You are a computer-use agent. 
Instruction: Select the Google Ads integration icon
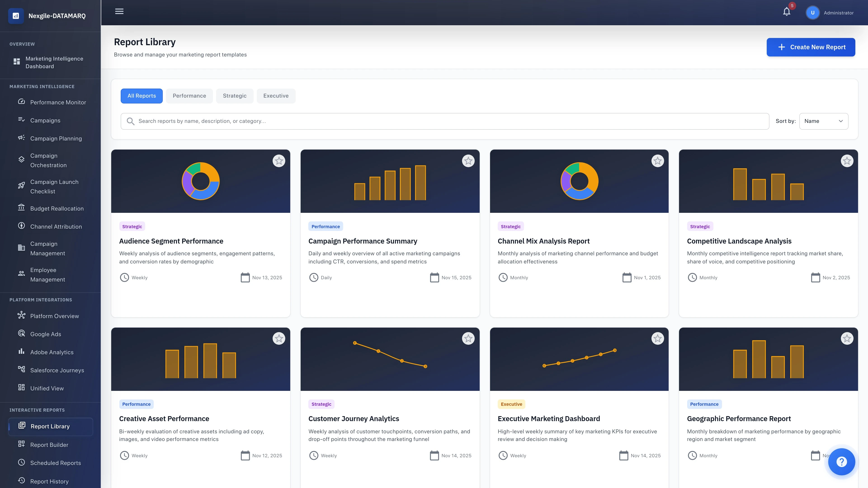21,333
